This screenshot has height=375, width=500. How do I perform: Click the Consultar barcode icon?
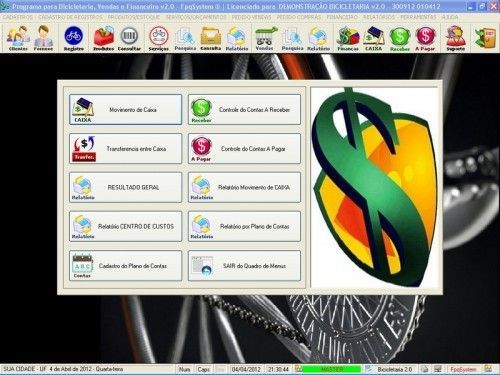coord(129,38)
